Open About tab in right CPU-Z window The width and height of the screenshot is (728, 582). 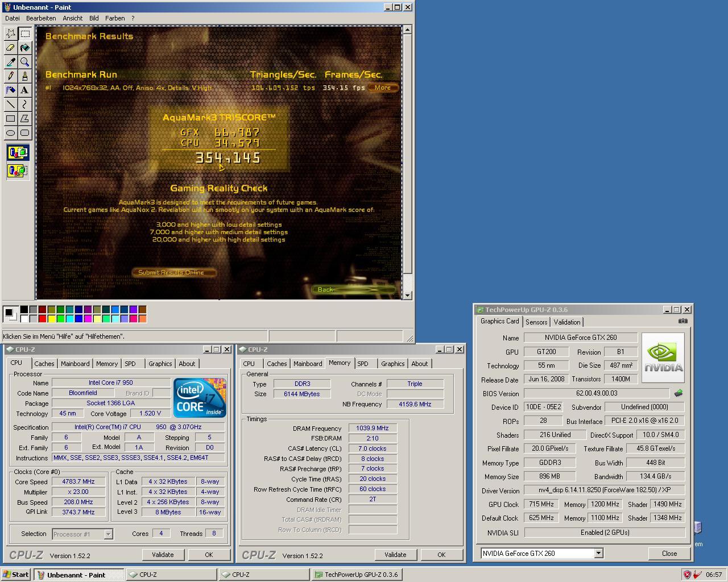420,364
